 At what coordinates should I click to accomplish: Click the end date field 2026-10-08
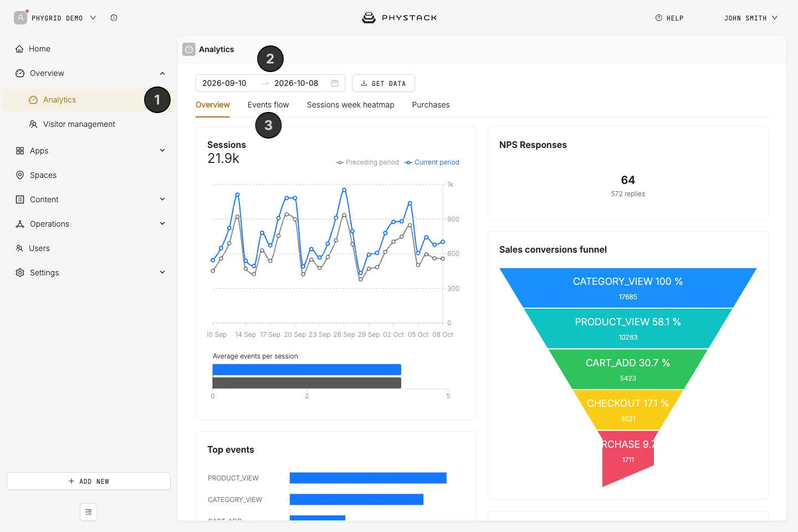pos(296,83)
